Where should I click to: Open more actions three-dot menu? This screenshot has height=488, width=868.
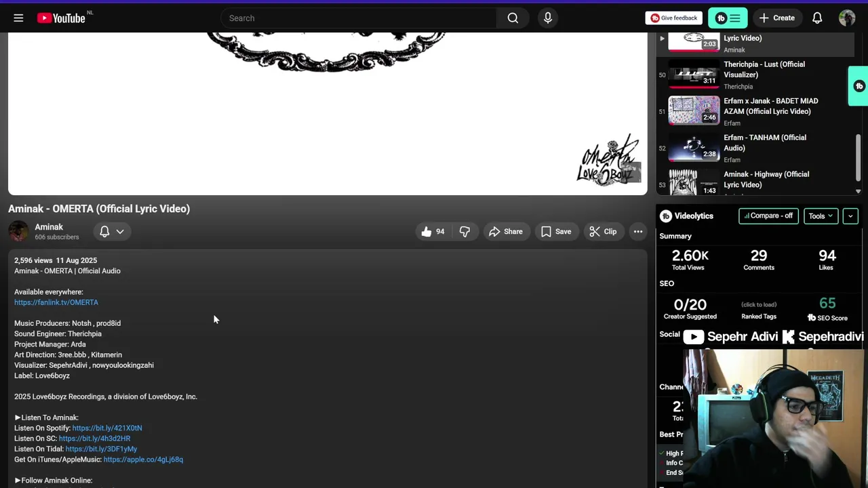(638, 232)
